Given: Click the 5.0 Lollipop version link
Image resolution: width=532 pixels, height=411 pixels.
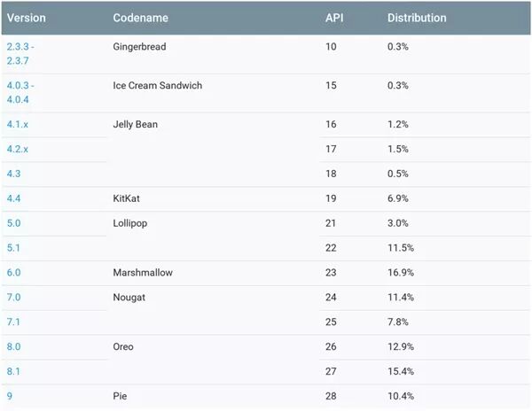Looking at the screenshot, I should click(13, 224).
